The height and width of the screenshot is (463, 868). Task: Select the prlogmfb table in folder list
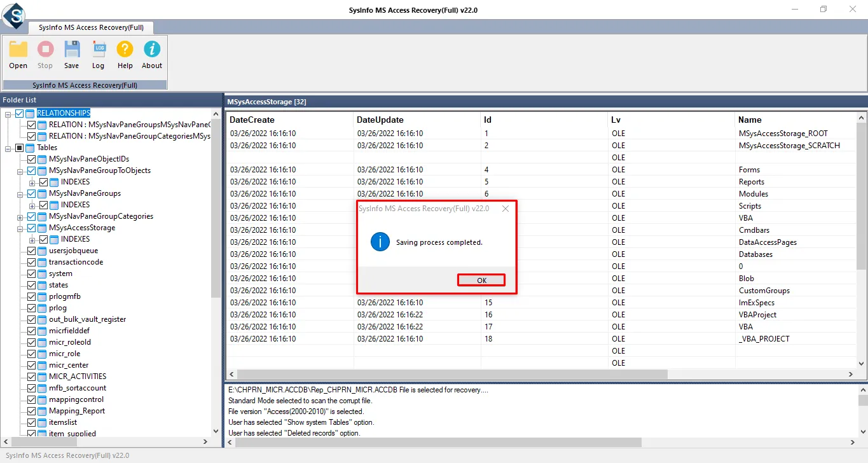(64, 296)
